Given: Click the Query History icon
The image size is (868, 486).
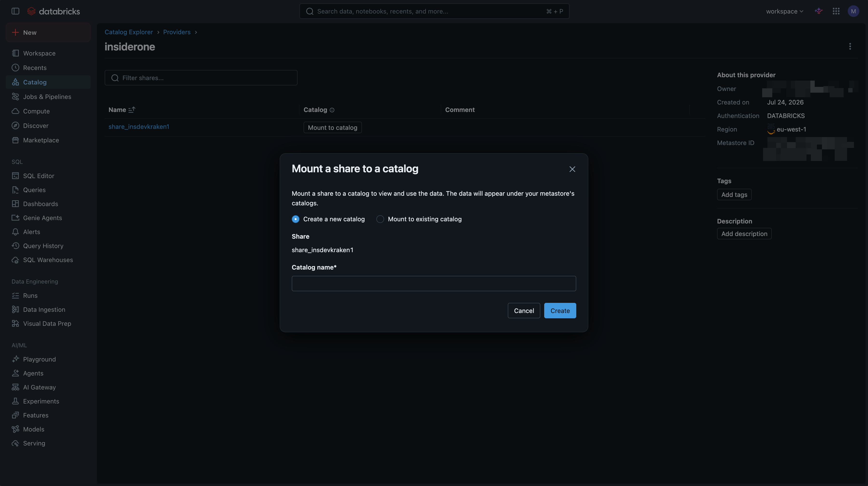Looking at the screenshot, I should pyautogui.click(x=15, y=246).
